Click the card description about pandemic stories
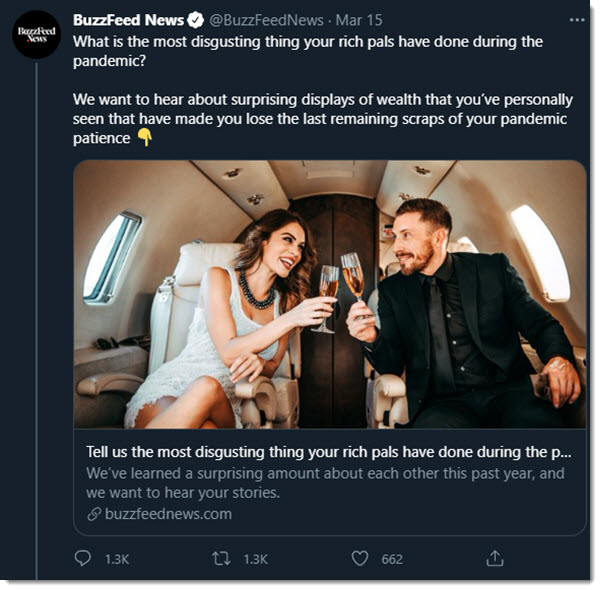 click(325, 483)
